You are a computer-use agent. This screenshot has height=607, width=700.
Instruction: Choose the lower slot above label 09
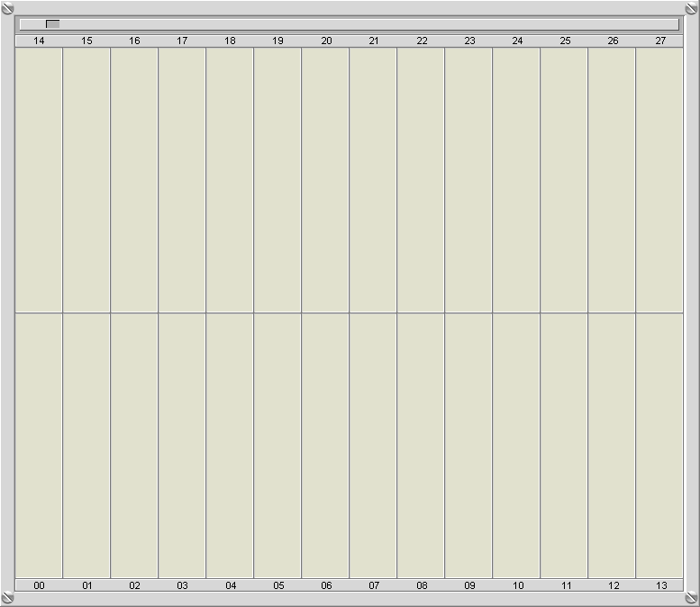tap(468, 446)
